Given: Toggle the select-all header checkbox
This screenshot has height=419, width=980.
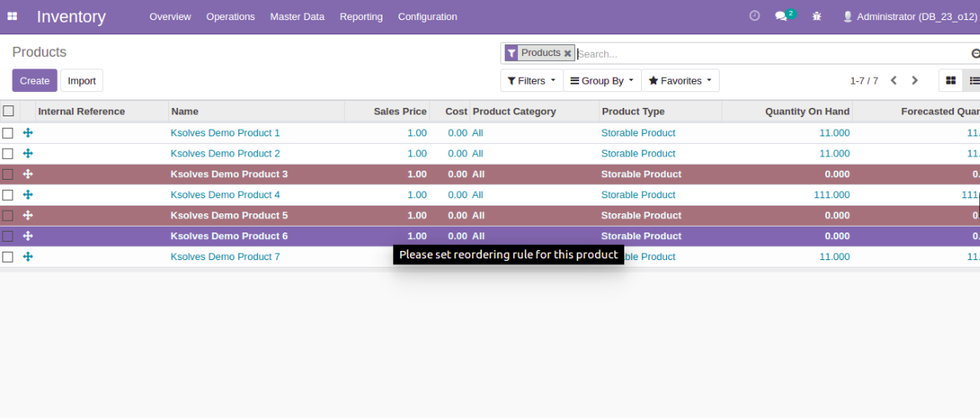Looking at the screenshot, I should [8, 111].
